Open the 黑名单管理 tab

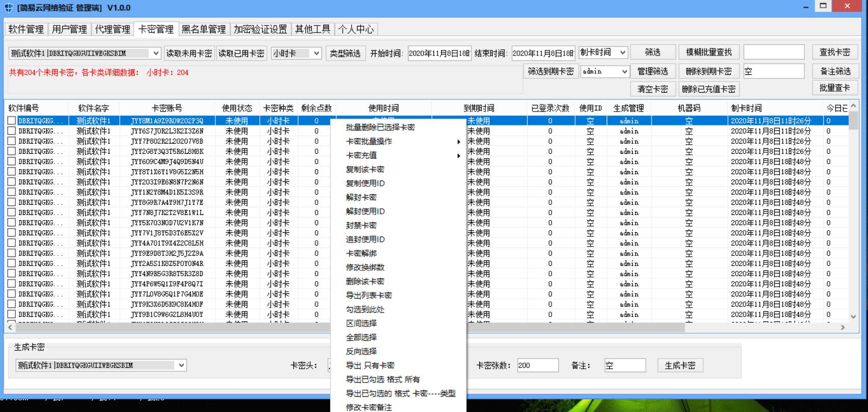click(x=204, y=30)
